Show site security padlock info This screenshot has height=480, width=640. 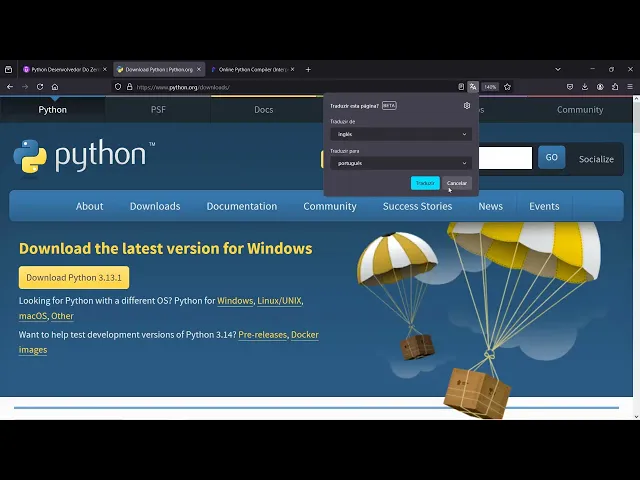tap(129, 87)
